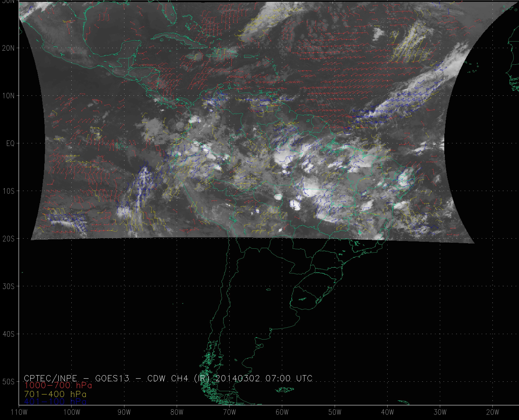Click the red 1000-700 hPa legend label
The width and height of the screenshot is (519, 420).
click(x=58, y=385)
